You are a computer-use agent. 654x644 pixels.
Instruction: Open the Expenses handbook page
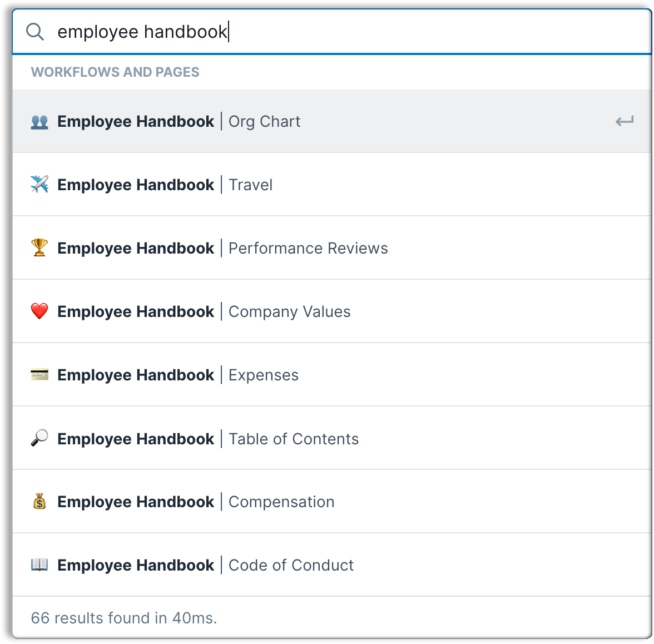tap(263, 375)
